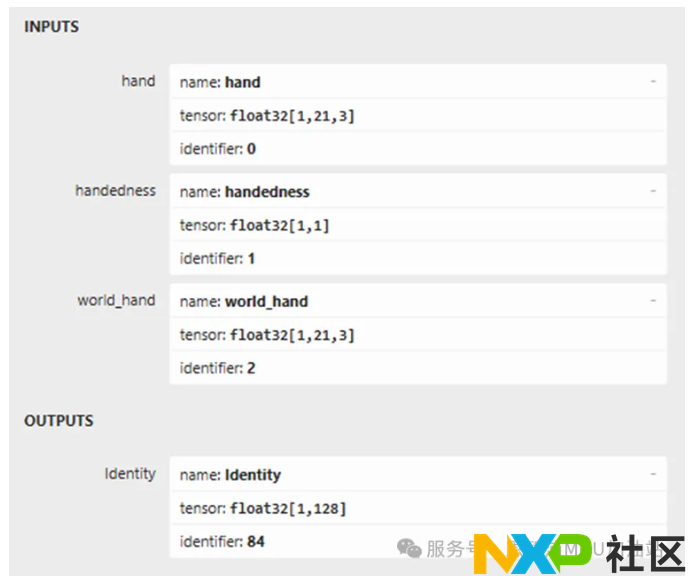Image resolution: width=695 pixels, height=587 pixels.
Task: Click the OUTPUTS section heading
Action: [59, 420]
